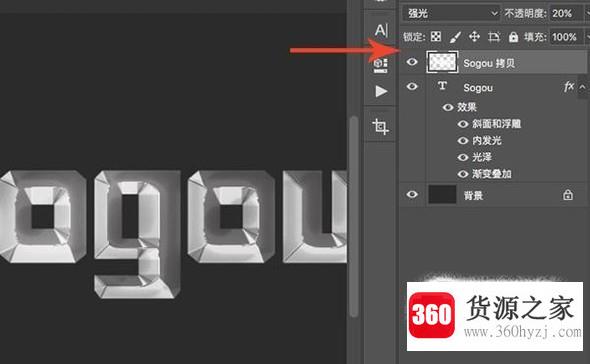This screenshot has height=364, width=590.
Task: Collapse the Sogou layer effects list
Action: coord(582,87)
